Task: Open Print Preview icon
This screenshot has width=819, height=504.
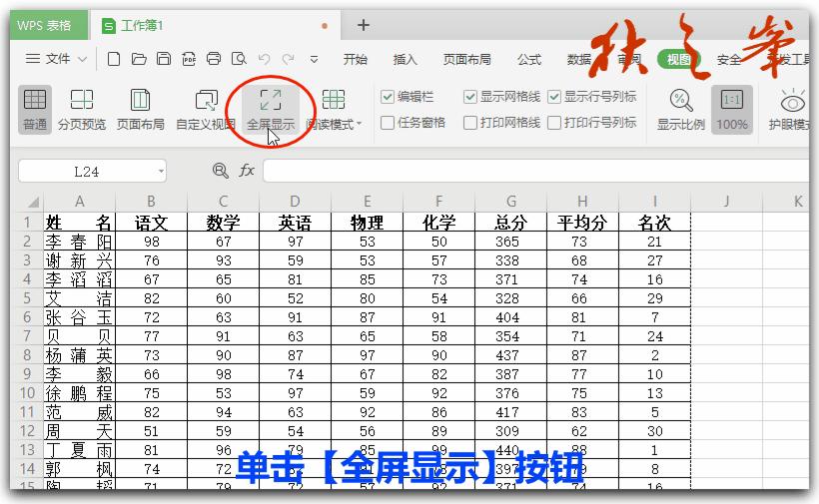Action: pos(239,59)
